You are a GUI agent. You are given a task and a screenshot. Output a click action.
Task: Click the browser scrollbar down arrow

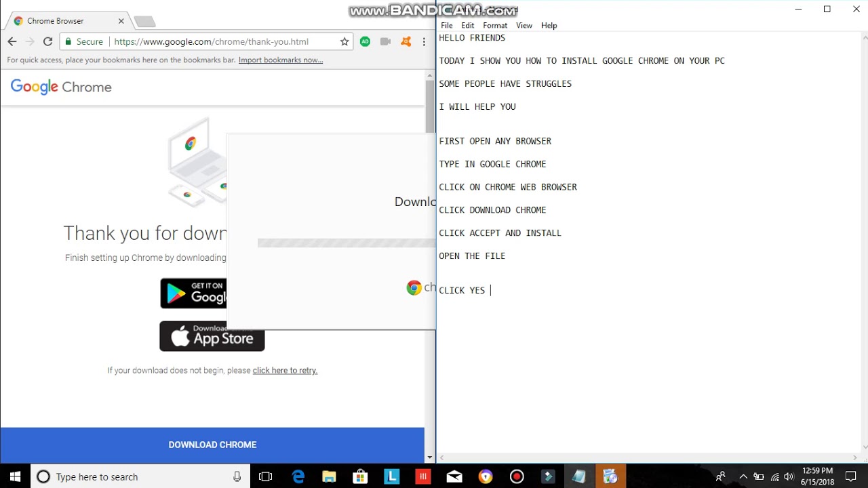[x=429, y=457]
